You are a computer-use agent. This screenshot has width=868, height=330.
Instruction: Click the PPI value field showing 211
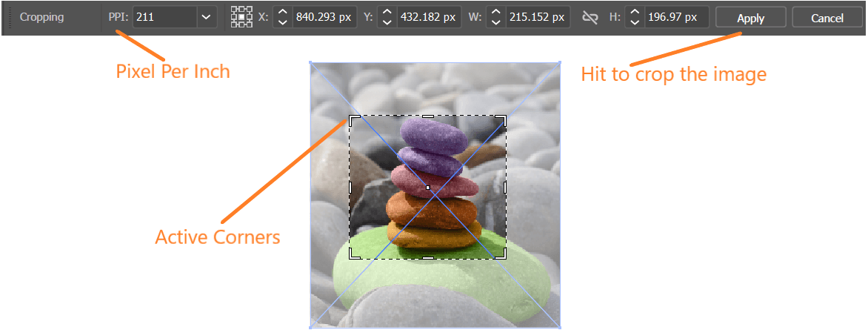(x=165, y=17)
